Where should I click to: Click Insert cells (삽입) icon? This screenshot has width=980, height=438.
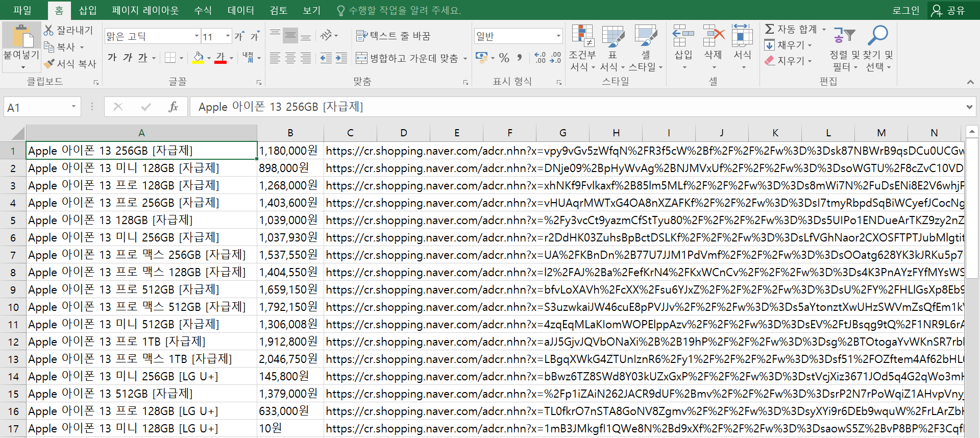click(683, 37)
